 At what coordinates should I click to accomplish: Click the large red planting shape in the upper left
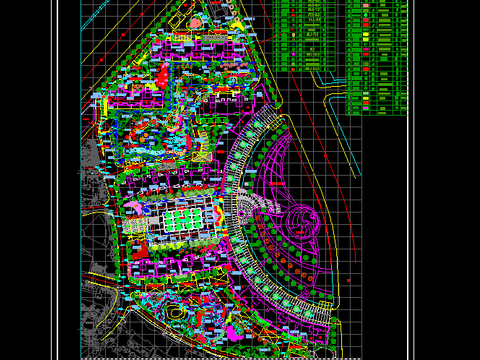point(163,77)
